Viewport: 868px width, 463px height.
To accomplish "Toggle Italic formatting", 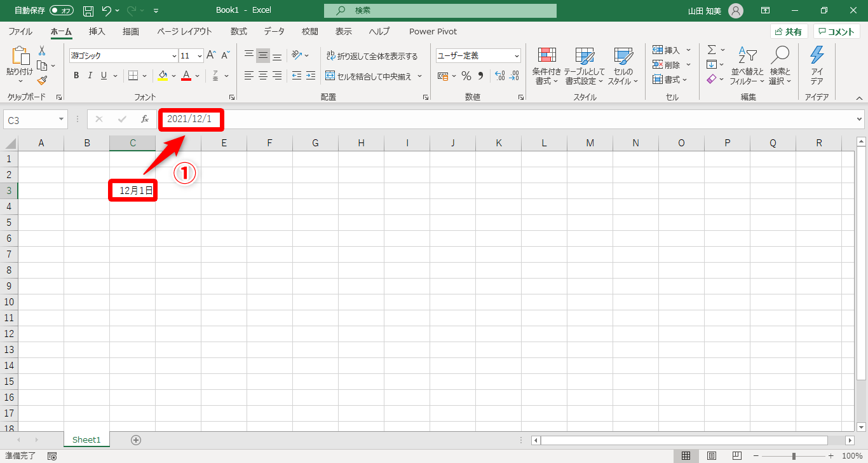I will 90,76.
